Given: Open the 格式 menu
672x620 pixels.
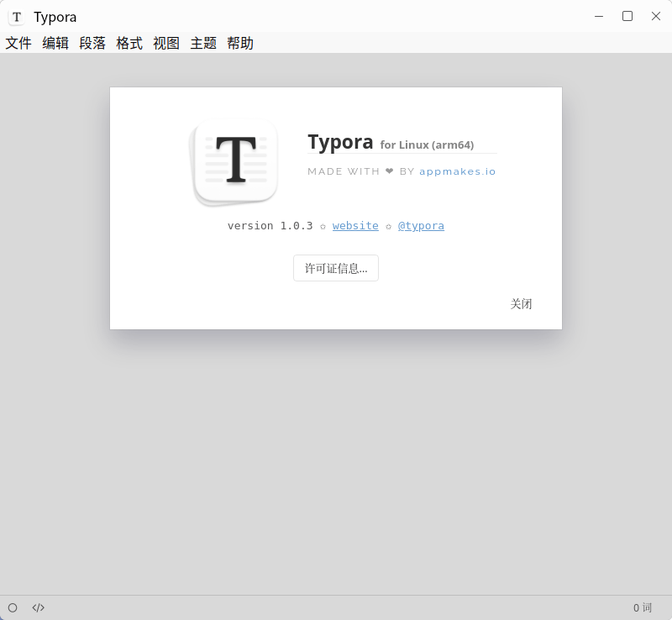Looking at the screenshot, I should tap(129, 43).
